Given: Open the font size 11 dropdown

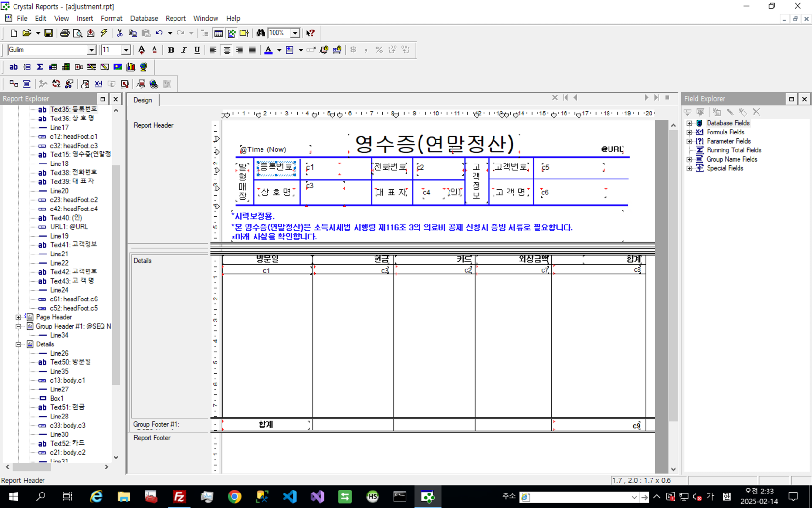Looking at the screenshot, I should coord(126,50).
